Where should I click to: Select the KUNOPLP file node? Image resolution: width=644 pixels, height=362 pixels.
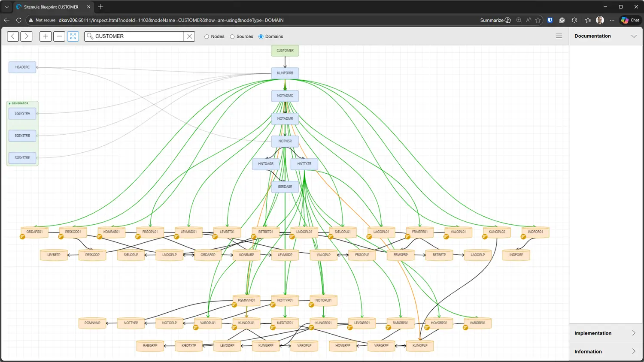click(420, 346)
